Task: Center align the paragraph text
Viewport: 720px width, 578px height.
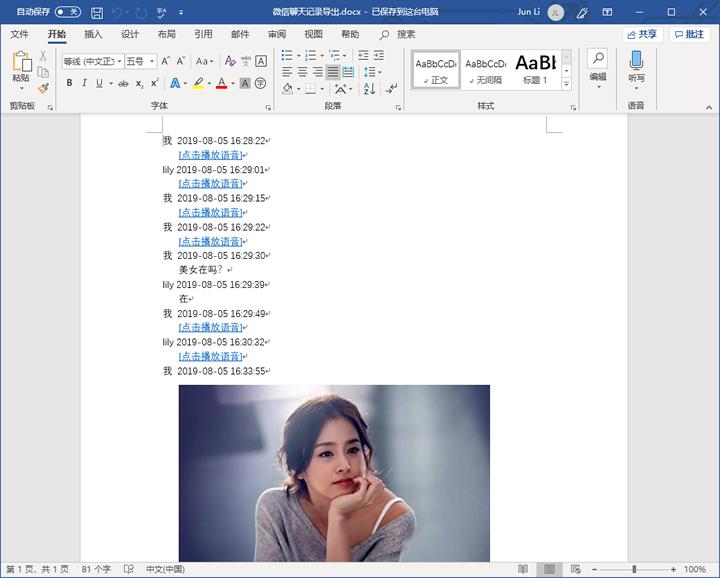Action: coord(302,72)
